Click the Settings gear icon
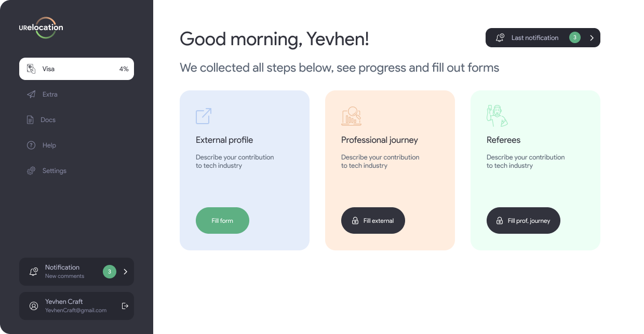 tap(31, 171)
